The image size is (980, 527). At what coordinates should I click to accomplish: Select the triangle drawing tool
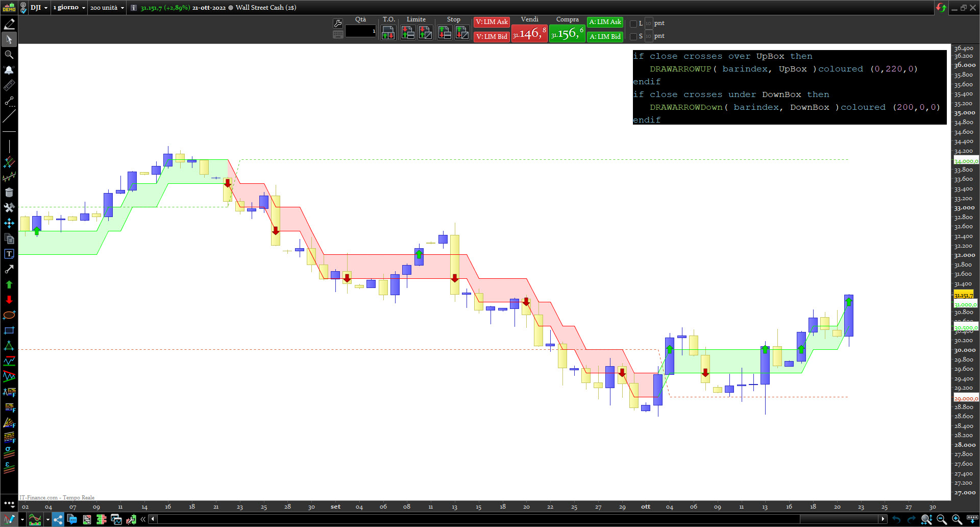(9, 346)
